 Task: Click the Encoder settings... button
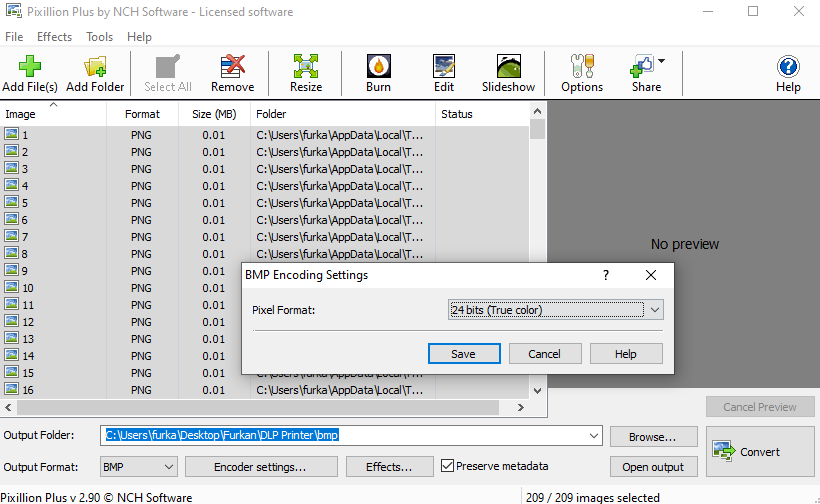[x=261, y=467]
